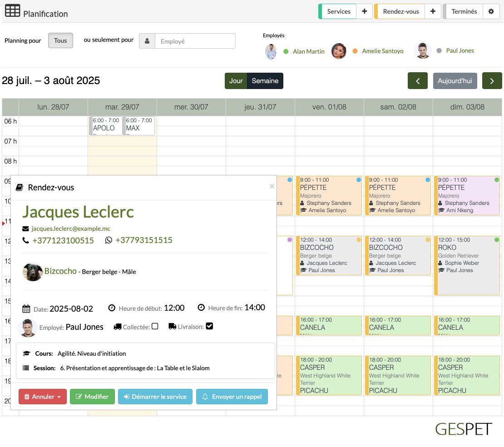Viewport: 504px width, 447px height.
Task: Go to previous week with left arrow
Action: 418,81
